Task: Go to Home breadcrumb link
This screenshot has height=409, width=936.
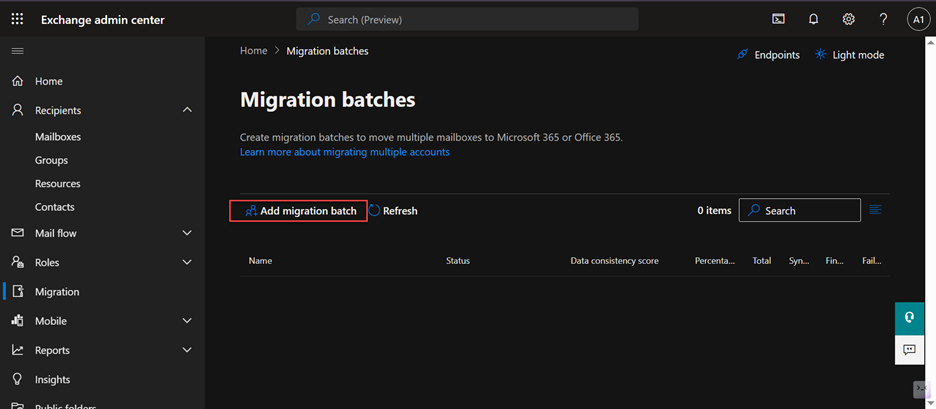Action: pos(254,51)
